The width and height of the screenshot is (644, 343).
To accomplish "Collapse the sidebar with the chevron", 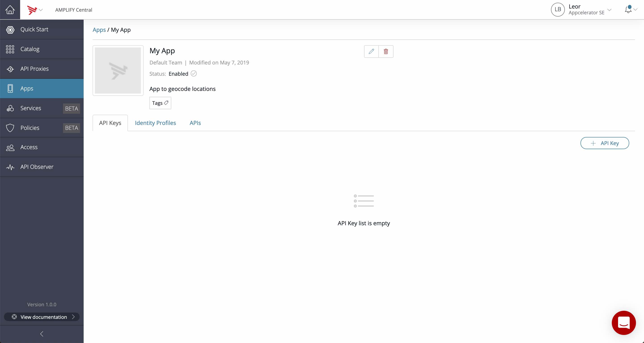I will point(42,334).
